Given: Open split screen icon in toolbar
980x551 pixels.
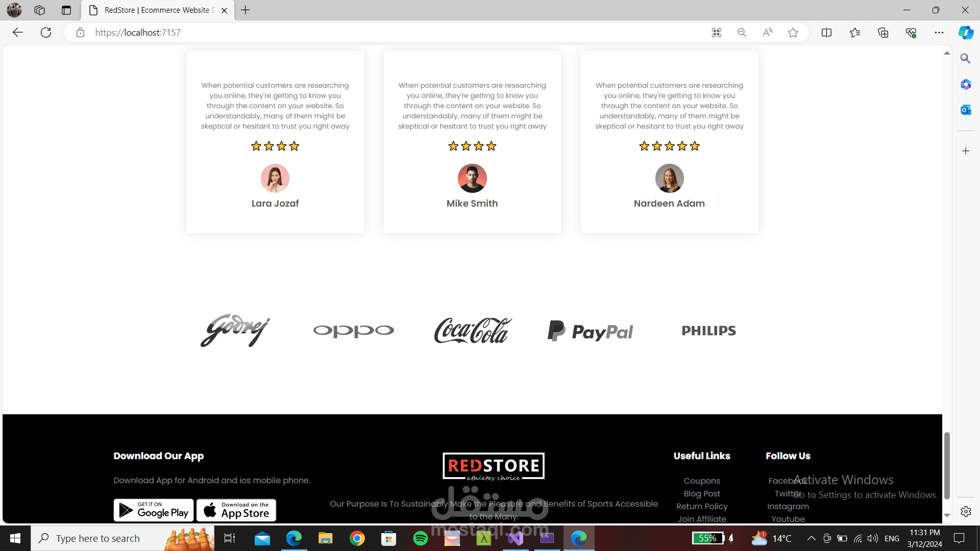Looking at the screenshot, I should coord(826,33).
